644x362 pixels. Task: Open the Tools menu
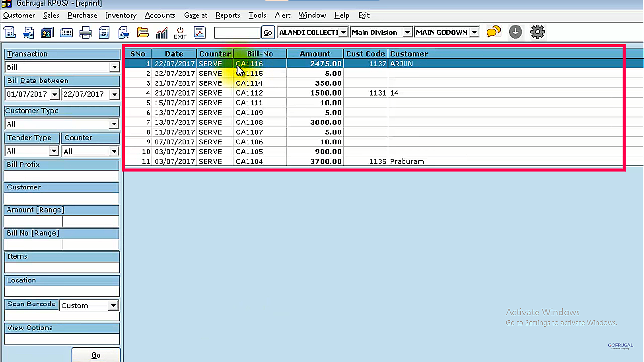pos(257,15)
